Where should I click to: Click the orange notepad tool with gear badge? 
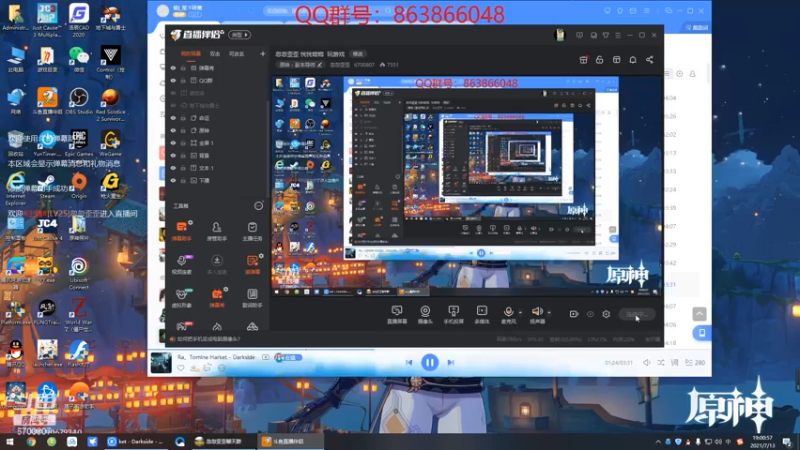[252, 264]
